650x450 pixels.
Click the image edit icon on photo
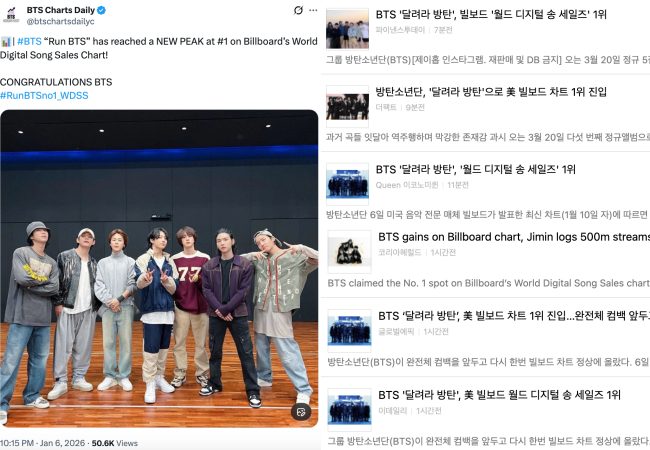pos(301,411)
